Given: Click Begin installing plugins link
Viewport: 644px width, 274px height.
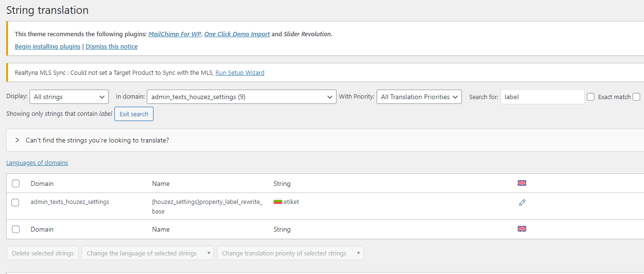Looking at the screenshot, I should click(x=48, y=47).
